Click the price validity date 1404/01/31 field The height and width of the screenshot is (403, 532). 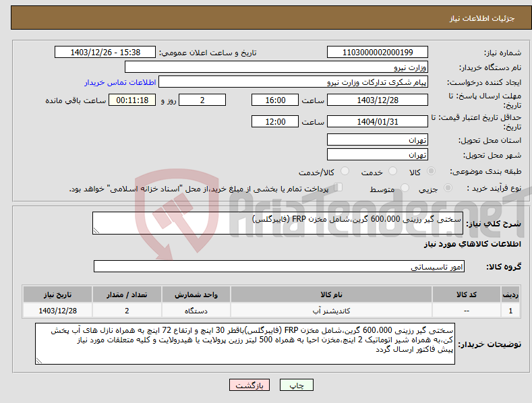[x=378, y=121]
